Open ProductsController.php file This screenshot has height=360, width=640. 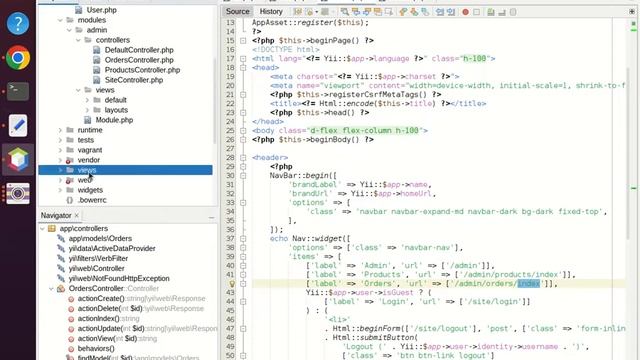142,70
